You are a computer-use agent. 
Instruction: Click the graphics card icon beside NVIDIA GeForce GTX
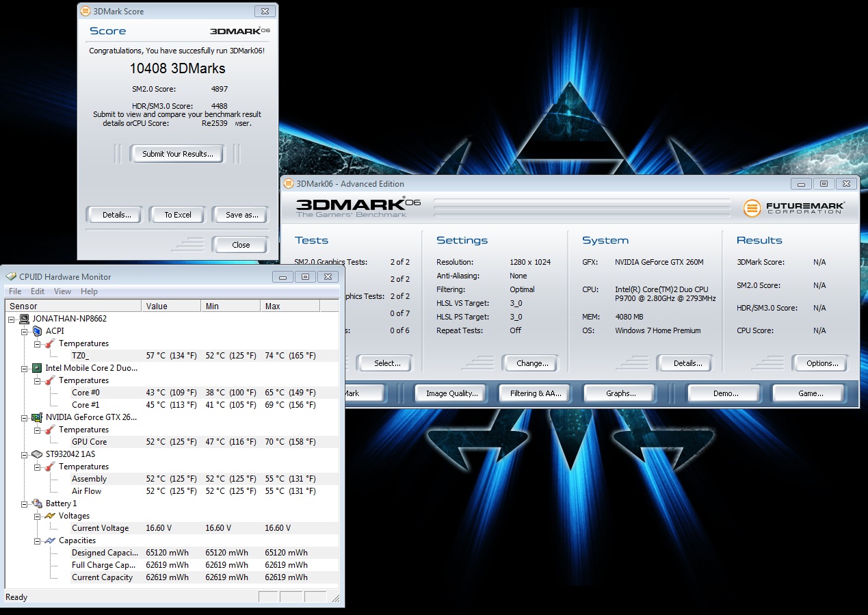pos(37,417)
